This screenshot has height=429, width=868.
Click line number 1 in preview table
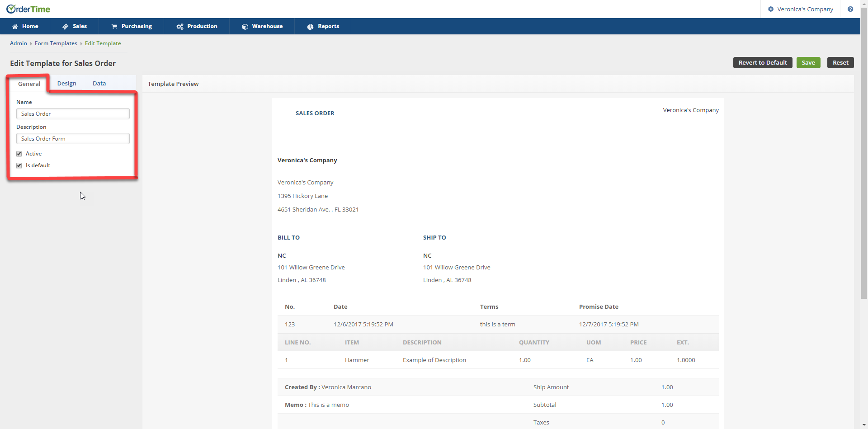[287, 360]
